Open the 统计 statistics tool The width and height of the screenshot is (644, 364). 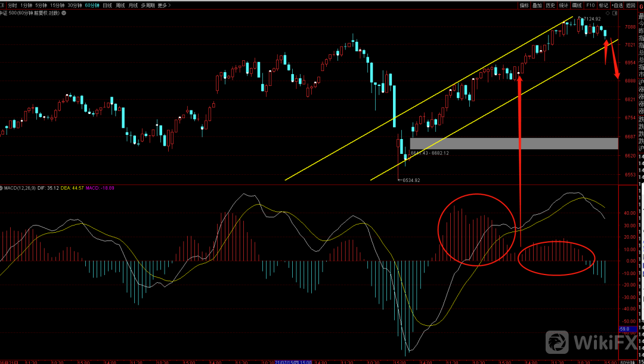pyautogui.click(x=563, y=5)
